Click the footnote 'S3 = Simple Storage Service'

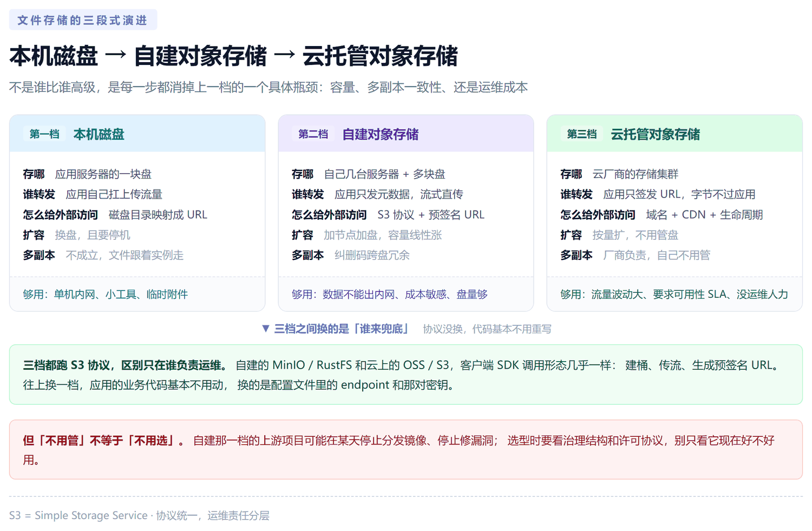point(78,515)
